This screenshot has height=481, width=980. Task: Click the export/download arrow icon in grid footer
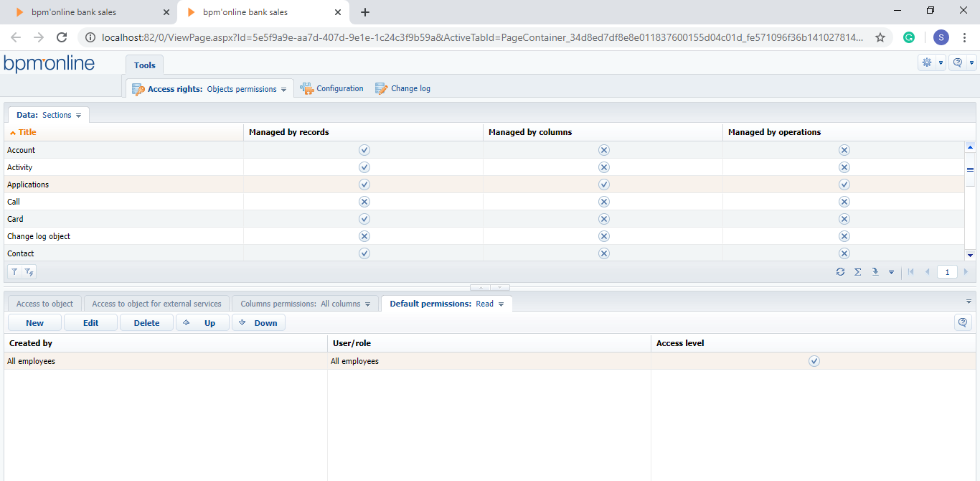coord(875,272)
